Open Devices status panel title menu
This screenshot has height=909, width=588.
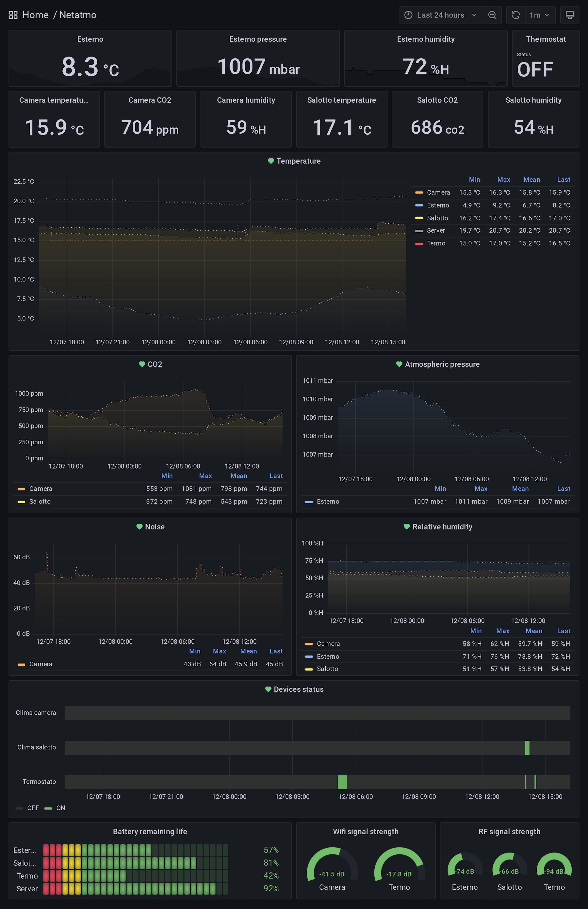point(299,689)
